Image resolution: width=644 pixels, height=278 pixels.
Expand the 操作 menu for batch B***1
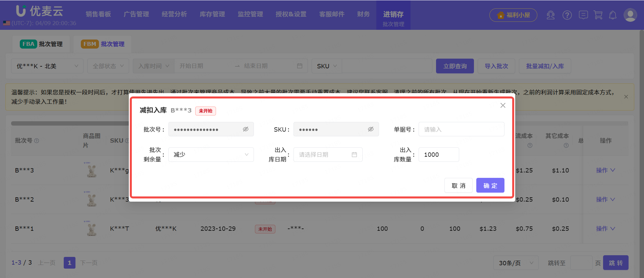coord(605,229)
